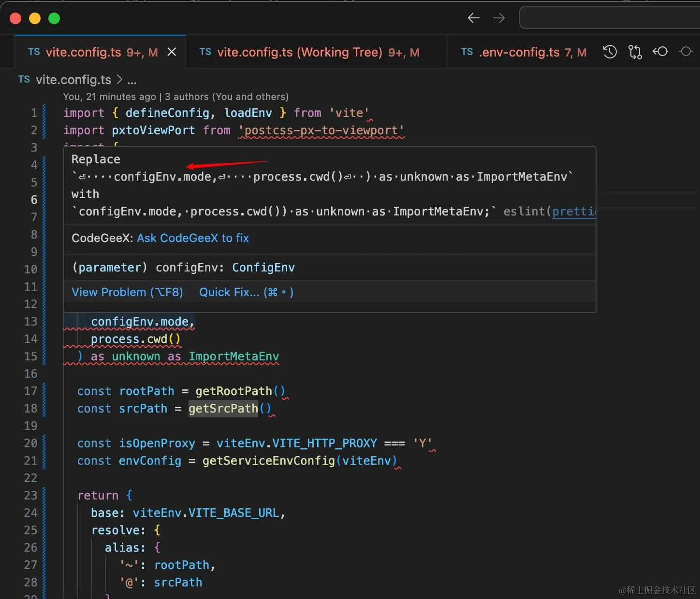Close the active vite.config.ts tab
Viewport: 700px width, 599px height.
(x=172, y=52)
